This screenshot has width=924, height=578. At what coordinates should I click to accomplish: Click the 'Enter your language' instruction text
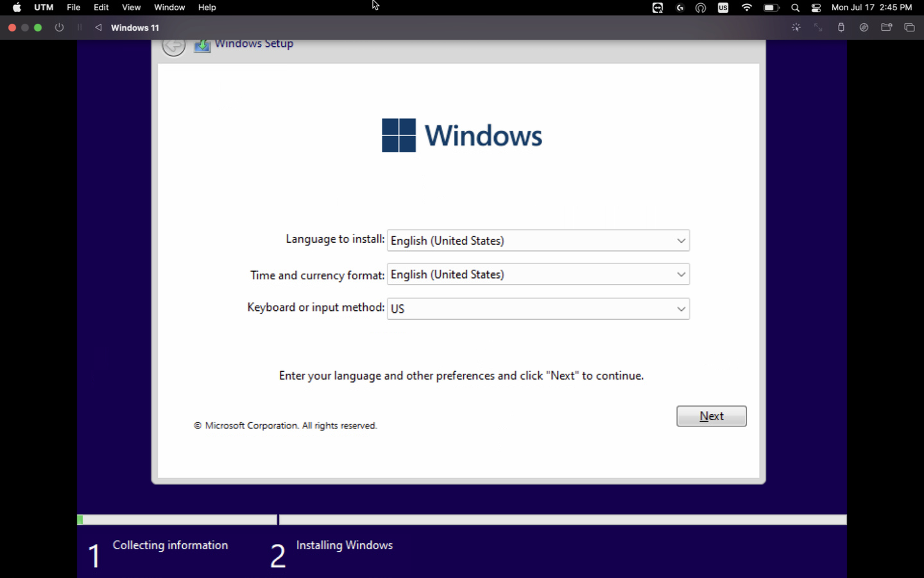click(x=461, y=376)
